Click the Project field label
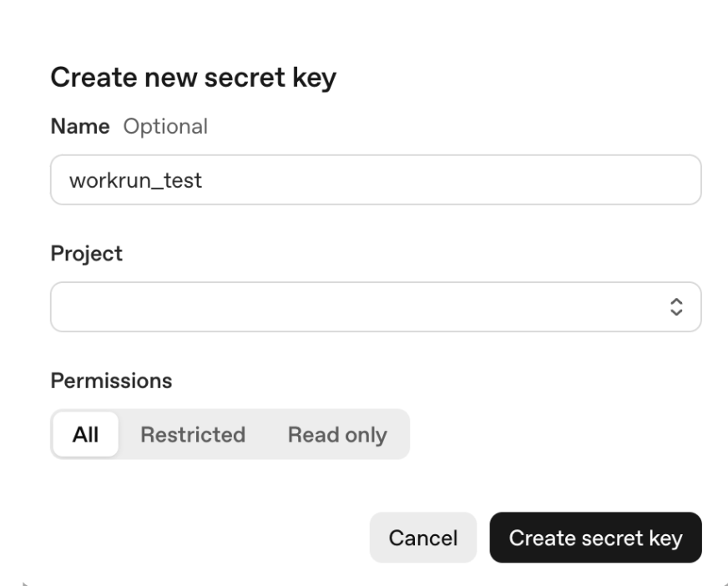This screenshot has width=728, height=586. [87, 254]
